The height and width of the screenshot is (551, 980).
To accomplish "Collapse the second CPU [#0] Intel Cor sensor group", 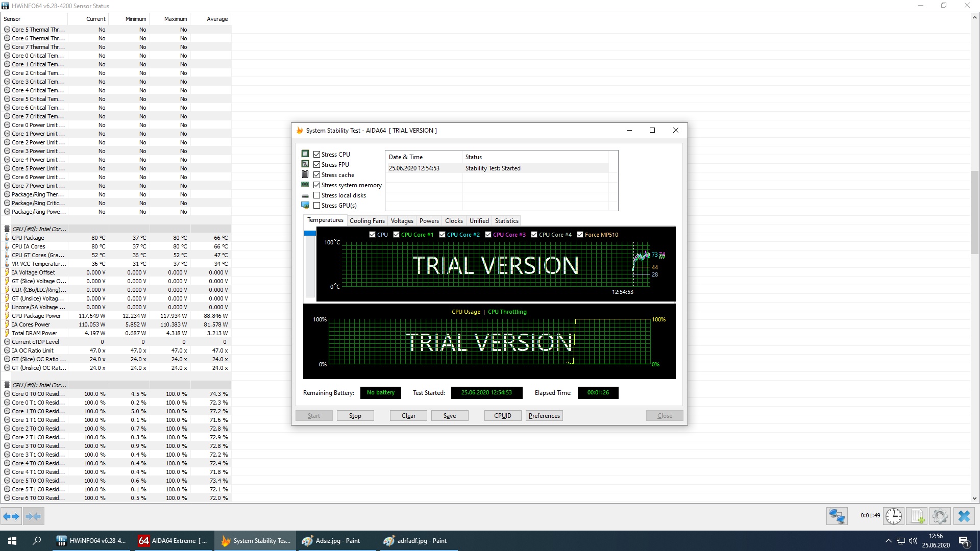I will click(7, 385).
